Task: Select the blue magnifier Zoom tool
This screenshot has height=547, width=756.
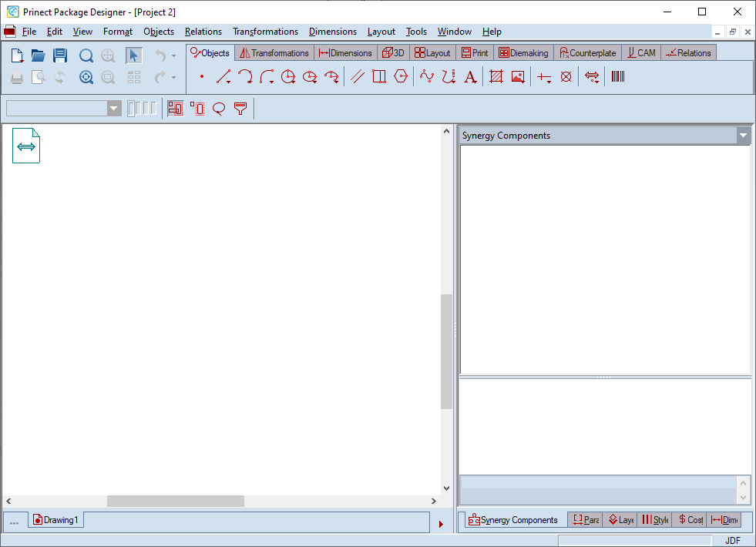Action: click(x=86, y=55)
